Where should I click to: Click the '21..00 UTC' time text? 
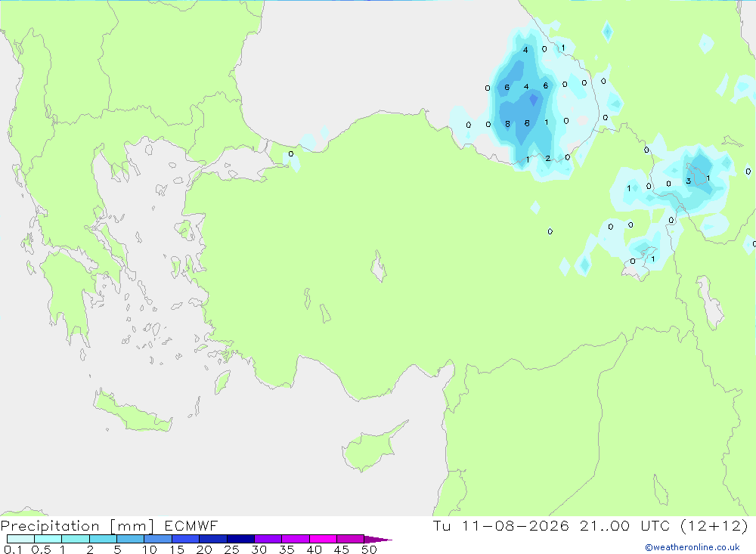pos(625,526)
